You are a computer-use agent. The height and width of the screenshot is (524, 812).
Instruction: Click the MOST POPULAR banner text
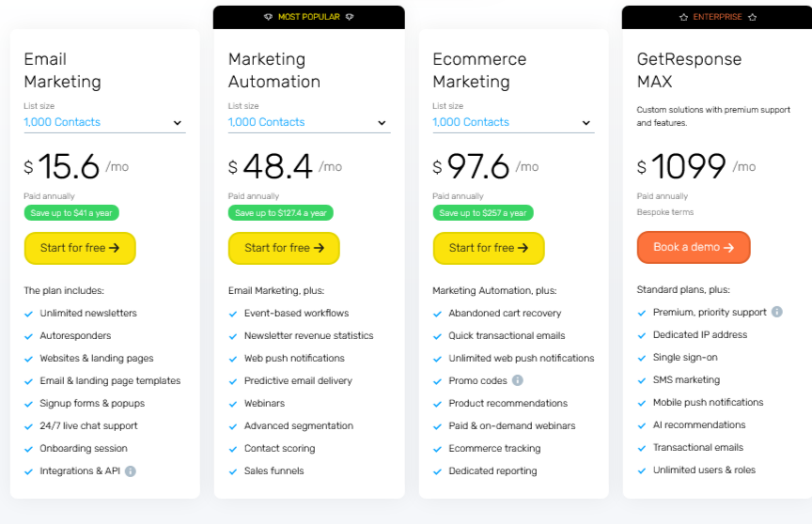coord(309,17)
